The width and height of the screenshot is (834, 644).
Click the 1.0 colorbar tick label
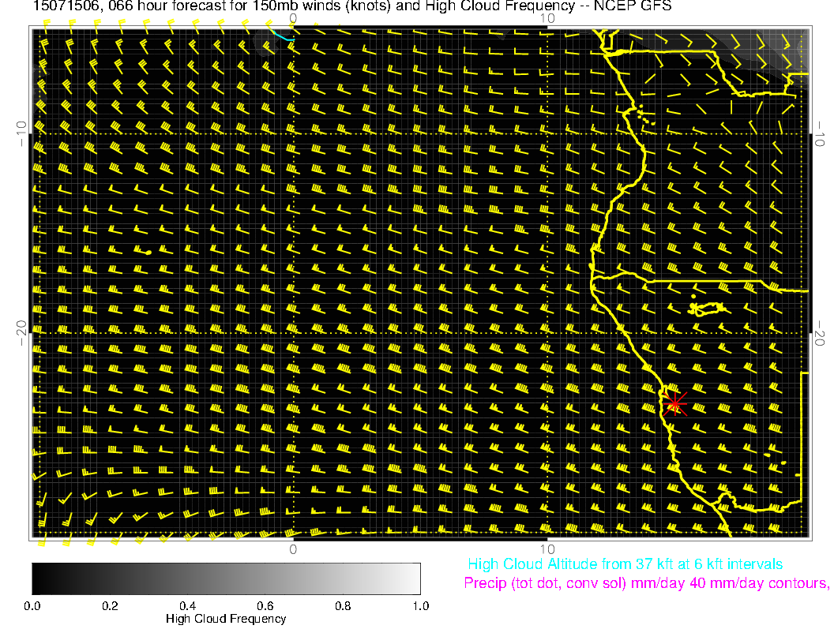(x=420, y=605)
